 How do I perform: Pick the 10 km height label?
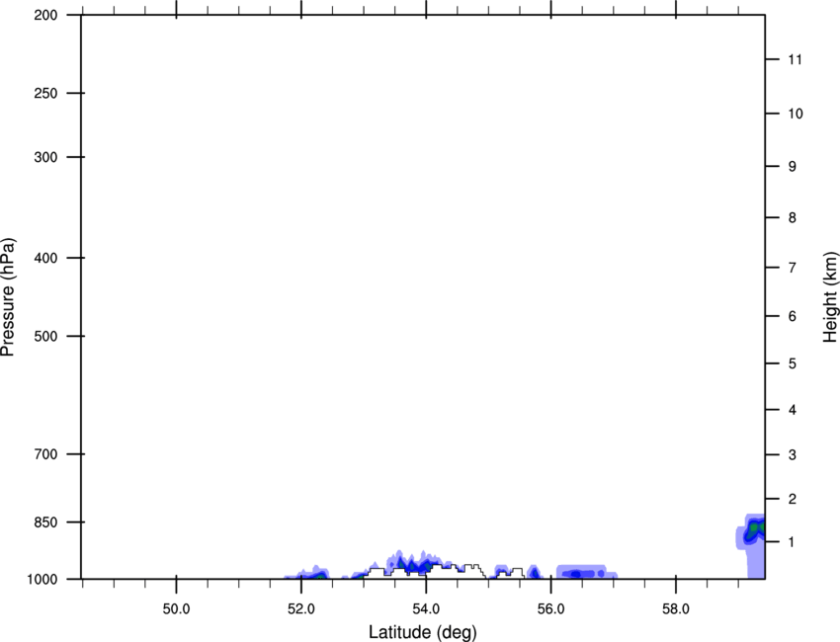click(796, 114)
